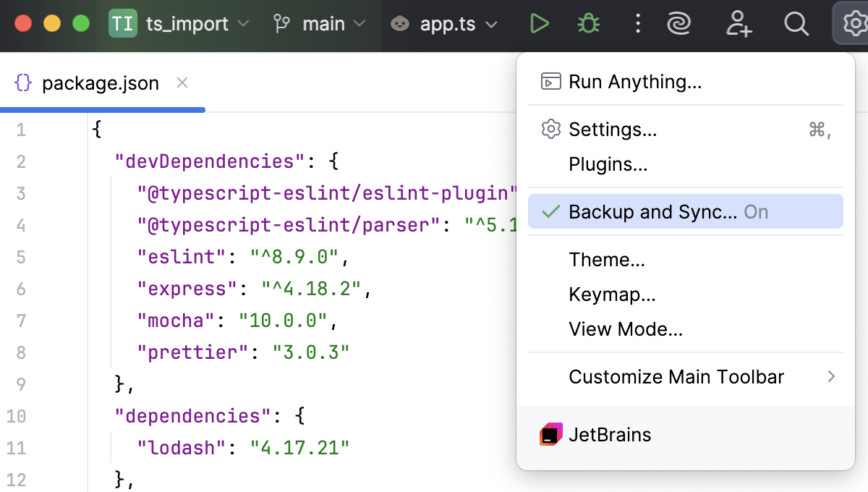Click the ts_import project avatar icon
The height and width of the screenshot is (492, 868).
tap(122, 23)
